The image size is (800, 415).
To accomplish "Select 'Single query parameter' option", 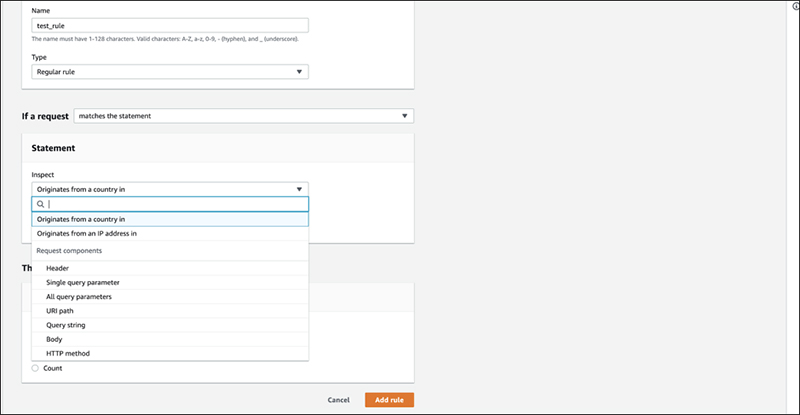I will pos(170,282).
